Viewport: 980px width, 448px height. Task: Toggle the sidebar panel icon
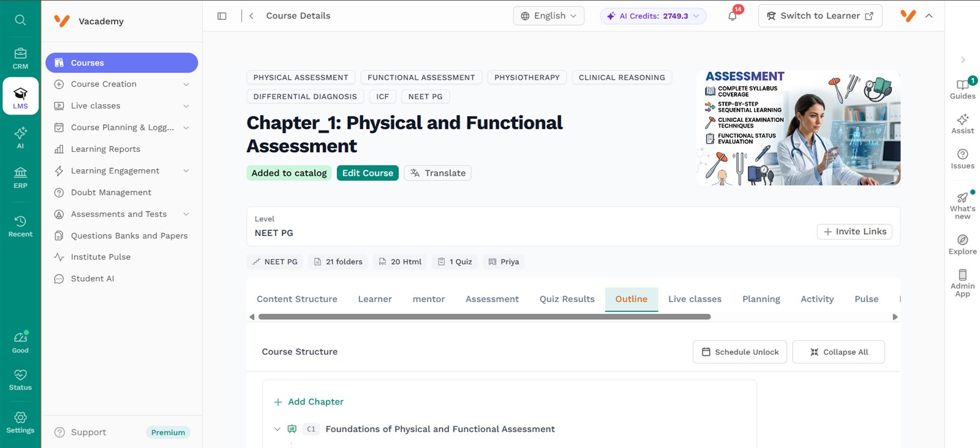click(x=222, y=16)
